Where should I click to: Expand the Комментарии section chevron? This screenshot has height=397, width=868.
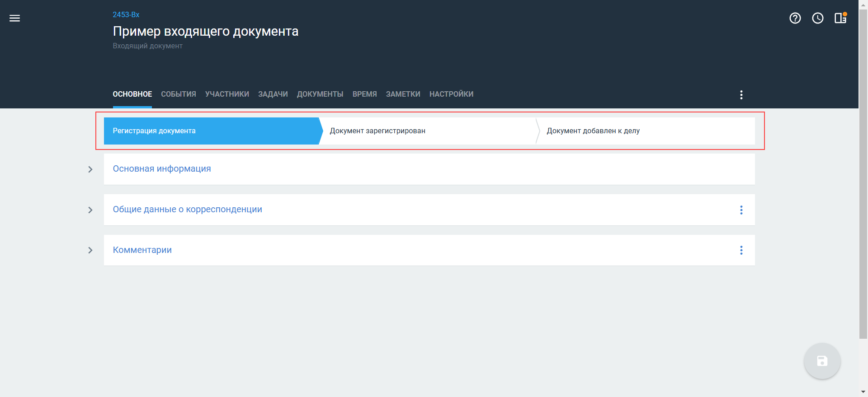(x=90, y=250)
